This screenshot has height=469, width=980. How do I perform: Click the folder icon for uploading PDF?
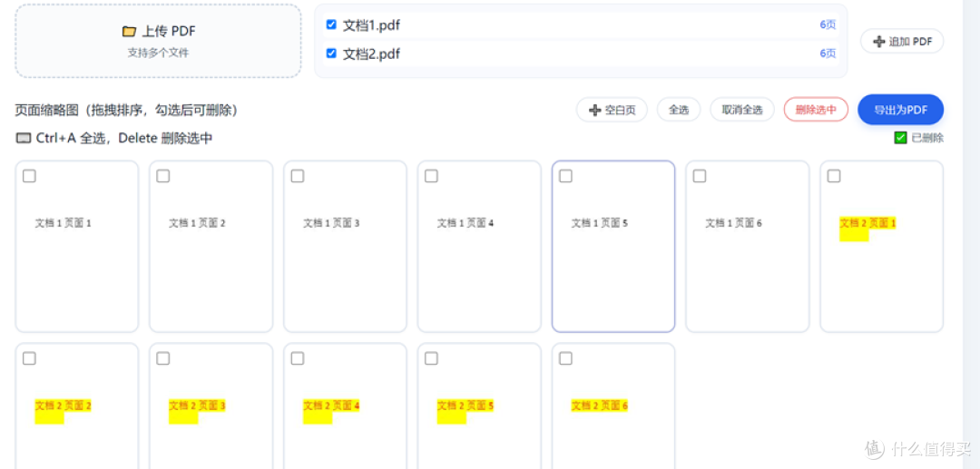pyautogui.click(x=129, y=31)
